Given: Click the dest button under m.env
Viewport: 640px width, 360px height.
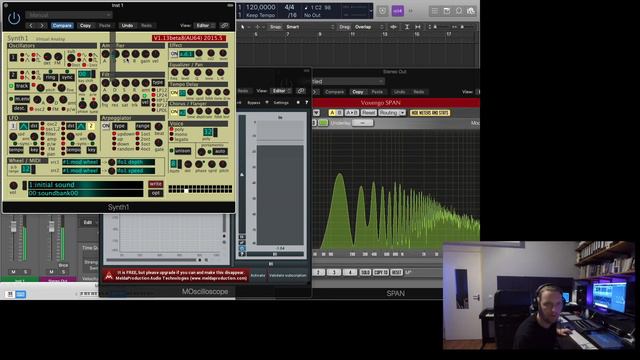Looking at the screenshot, I should [19, 109].
